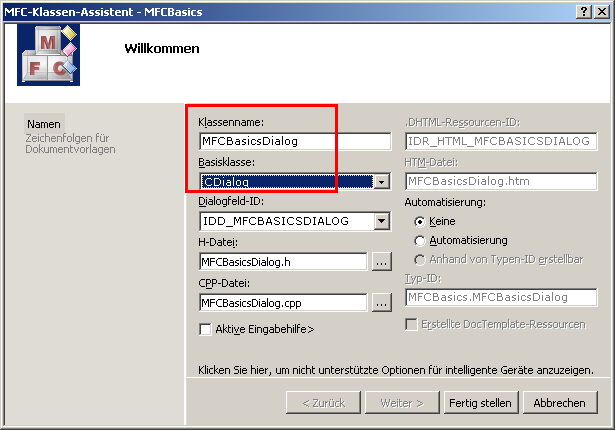Select the Automatisierung radio button
Image resolution: width=615 pixels, height=430 pixels.
point(420,241)
